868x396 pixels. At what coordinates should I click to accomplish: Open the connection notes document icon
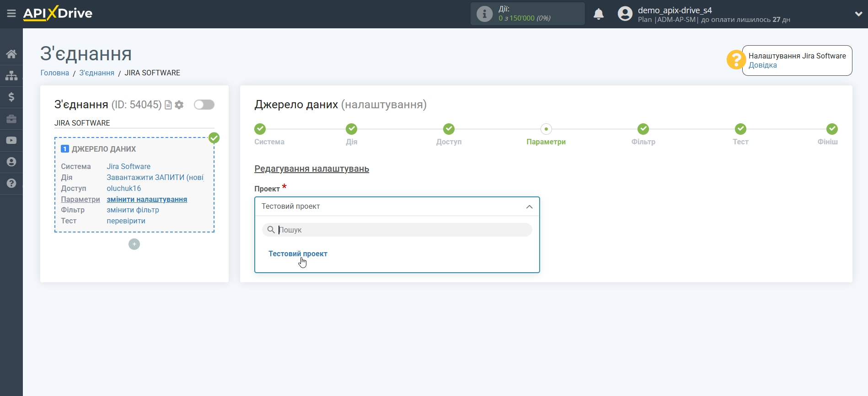168,105
